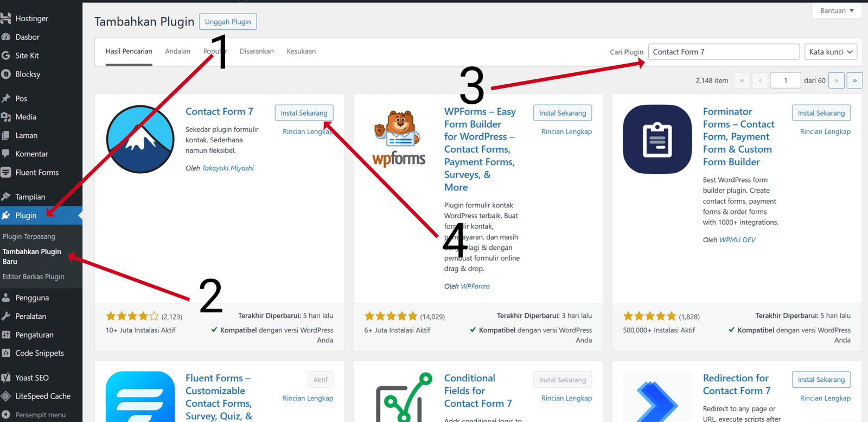This screenshot has height=422, width=868.
Task: Open the Peralatan tools wrench icon
Action: (x=6, y=316)
